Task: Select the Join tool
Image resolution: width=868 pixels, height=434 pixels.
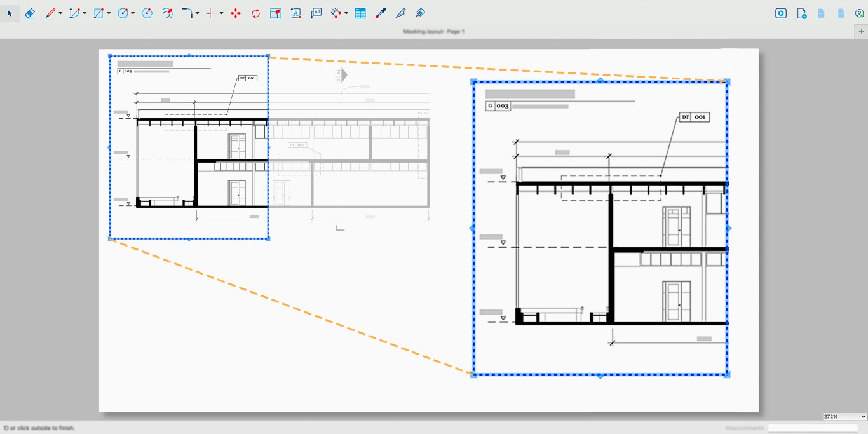Action: (420, 13)
